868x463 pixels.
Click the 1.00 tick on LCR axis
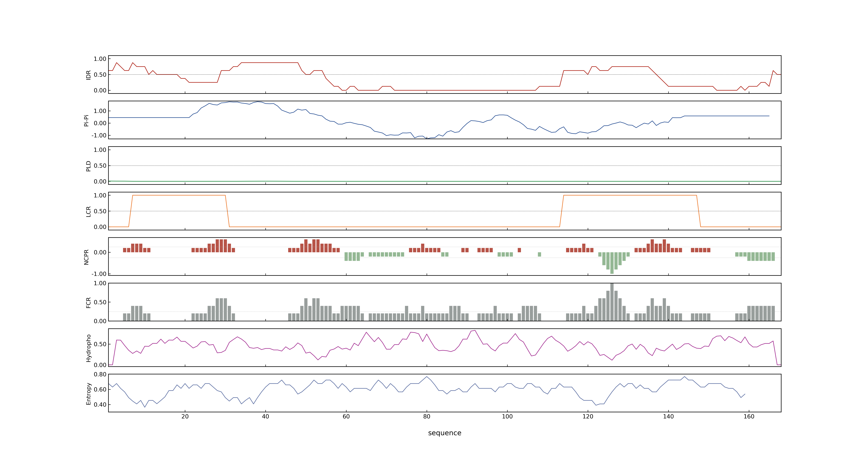[100, 195]
